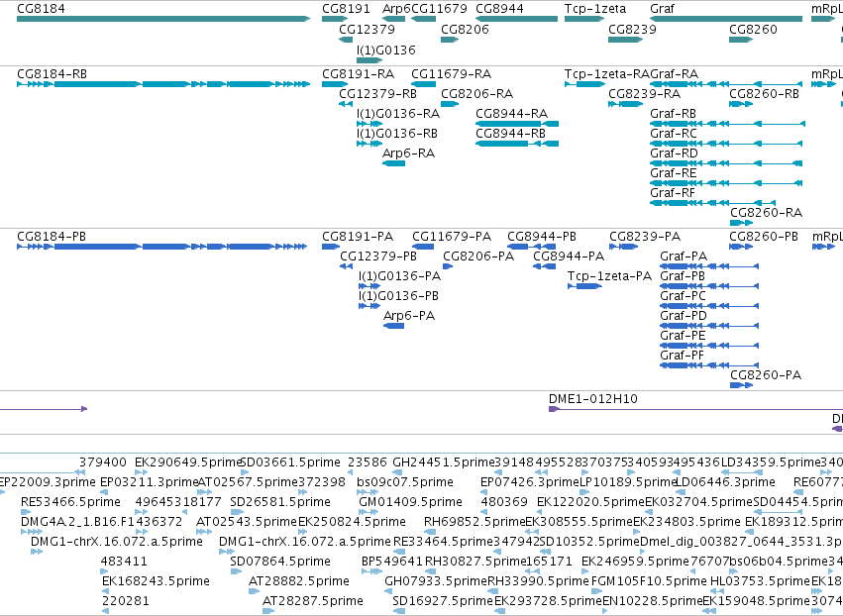
Task: Select the Graf-PA protein feature
Action: (x=709, y=266)
